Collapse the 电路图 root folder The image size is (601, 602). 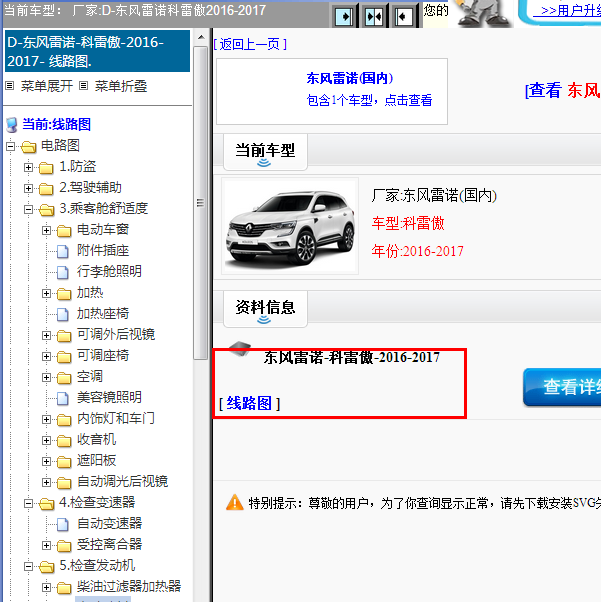click(10, 146)
